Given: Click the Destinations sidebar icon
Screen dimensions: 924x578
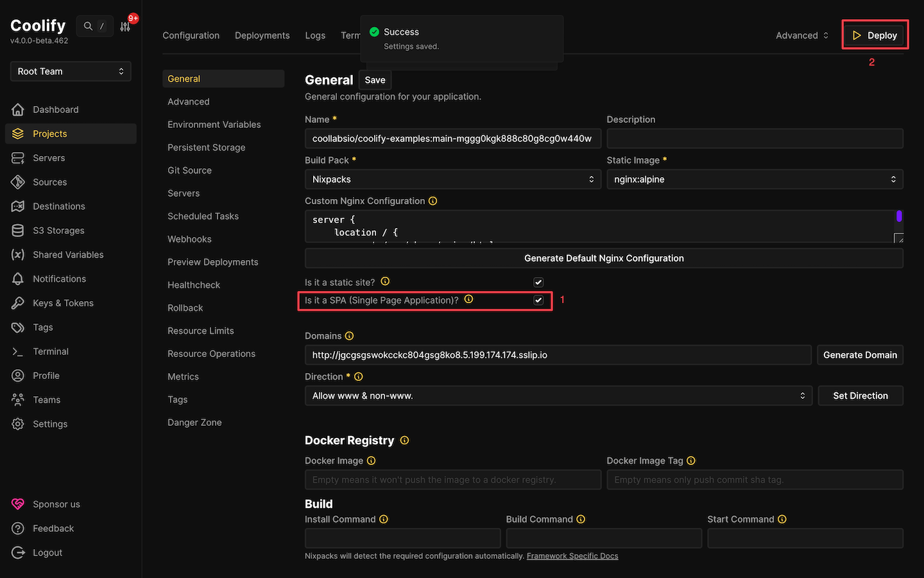Looking at the screenshot, I should point(18,206).
